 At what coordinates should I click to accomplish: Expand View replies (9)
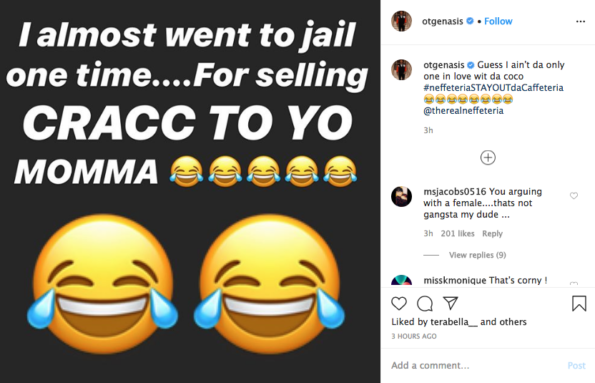coord(477,255)
